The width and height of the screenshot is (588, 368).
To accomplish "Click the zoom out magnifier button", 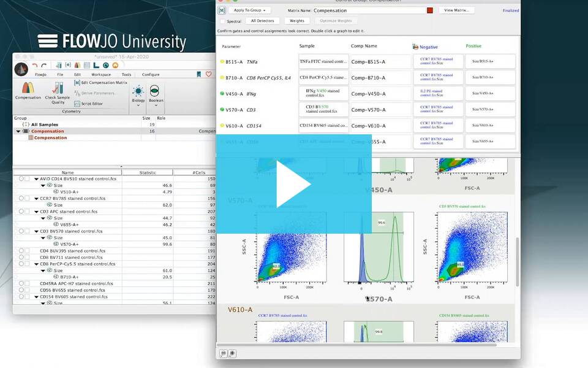I will coord(224,353).
